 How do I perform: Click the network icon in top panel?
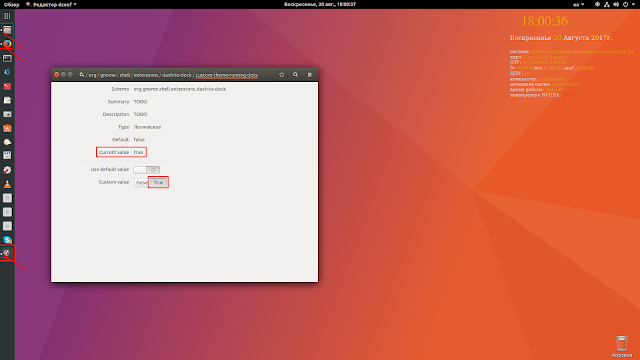[607, 4]
